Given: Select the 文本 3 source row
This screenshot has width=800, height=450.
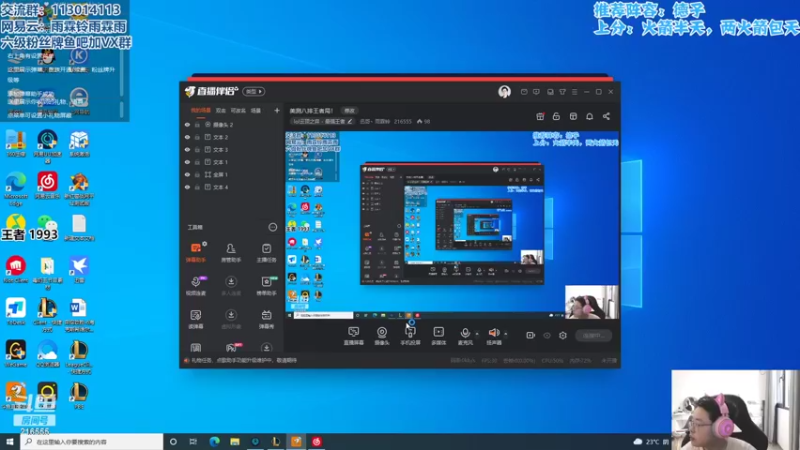Looking at the screenshot, I should (x=232, y=149).
